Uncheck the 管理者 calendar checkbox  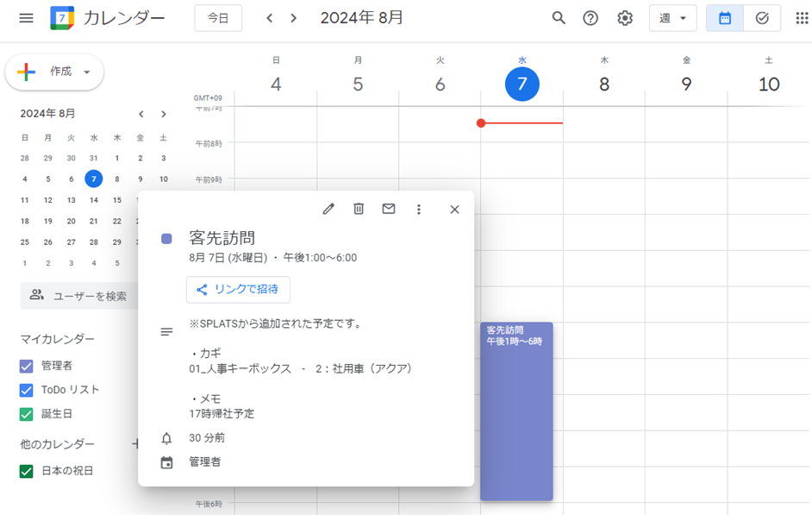(27, 366)
